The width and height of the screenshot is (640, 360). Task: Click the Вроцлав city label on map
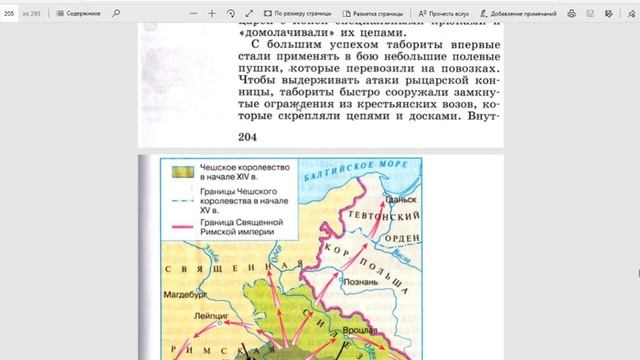pos(360,330)
